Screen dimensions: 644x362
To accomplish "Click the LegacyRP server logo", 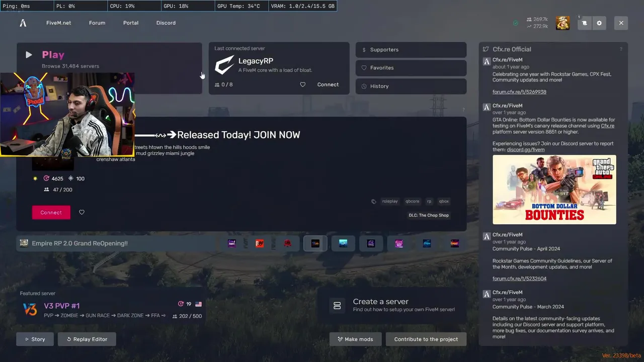I will [224, 65].
